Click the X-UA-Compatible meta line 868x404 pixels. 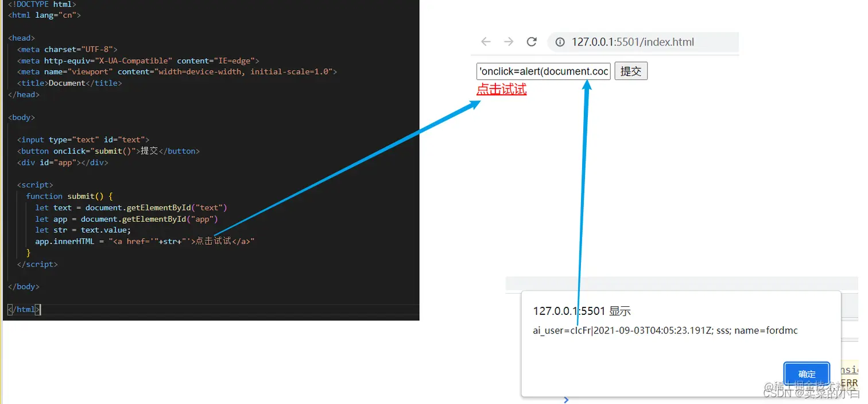point(138,60)
